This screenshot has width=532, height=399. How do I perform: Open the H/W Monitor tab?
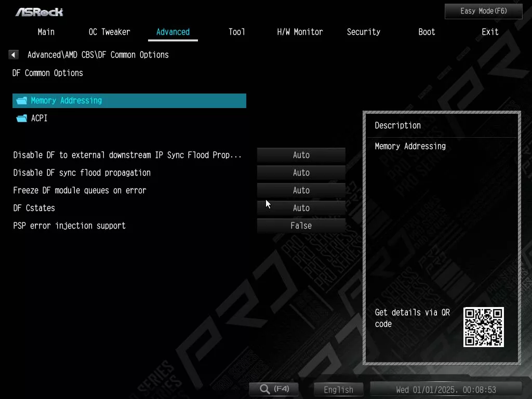pos(300,32)
